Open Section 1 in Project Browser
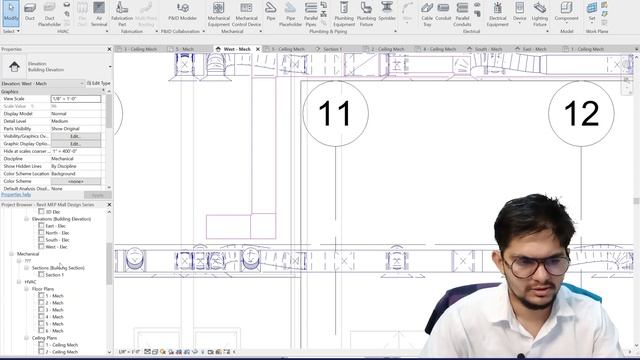 [54, 275]
